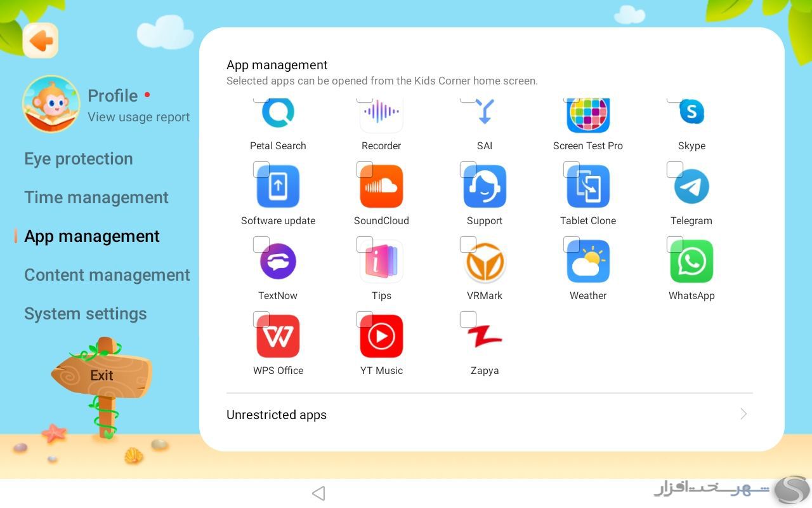Image resolution: width=812 pixels, height=508 pixels.
Task: Tap the Software update app icon
Action: click(278, 186)
